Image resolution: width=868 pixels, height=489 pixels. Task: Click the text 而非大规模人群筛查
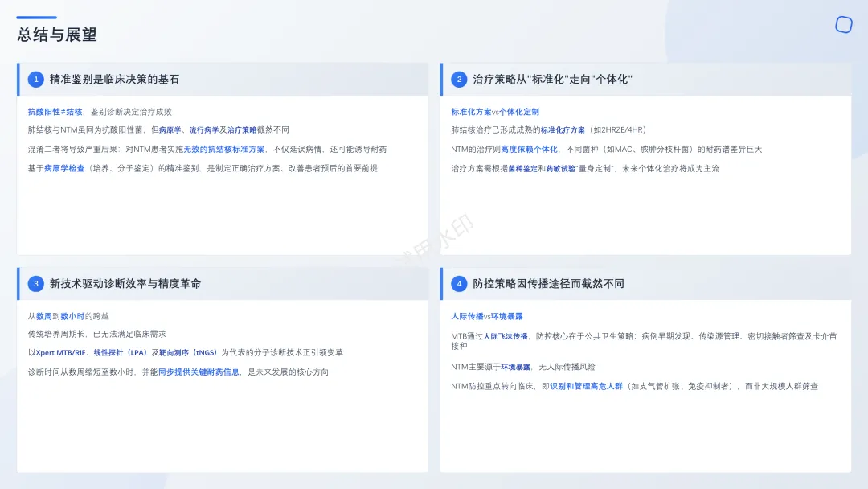[x=782, y=387]
